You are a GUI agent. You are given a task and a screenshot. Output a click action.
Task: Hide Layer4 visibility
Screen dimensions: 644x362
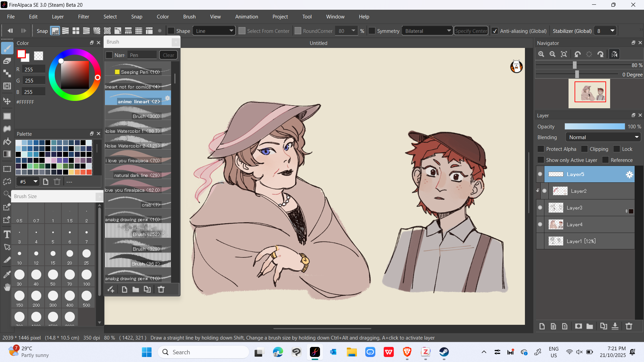click(540, 224)
